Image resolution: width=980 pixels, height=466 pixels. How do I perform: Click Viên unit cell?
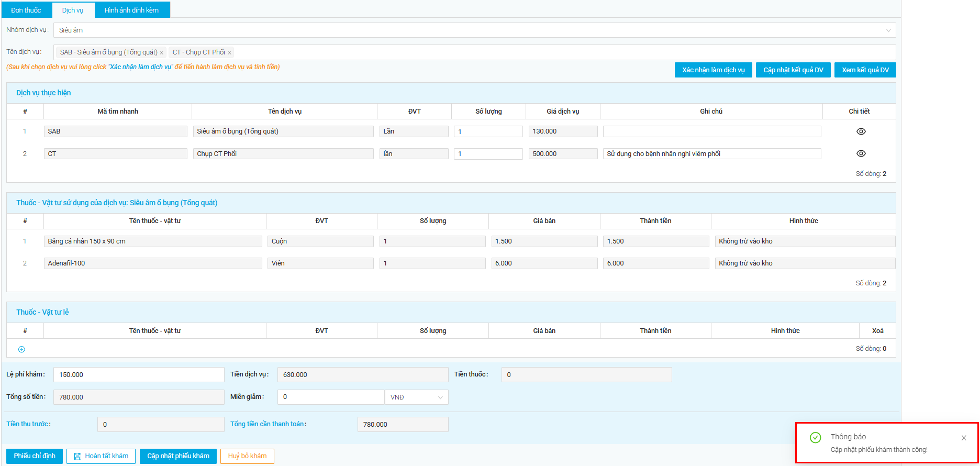[320, 263]
